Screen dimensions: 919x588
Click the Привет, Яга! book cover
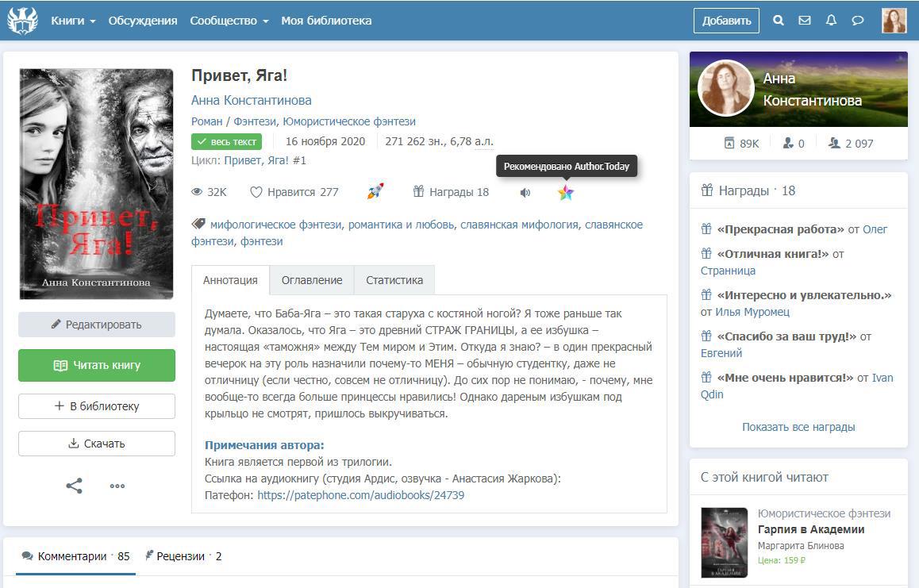[x=97, y=184]
